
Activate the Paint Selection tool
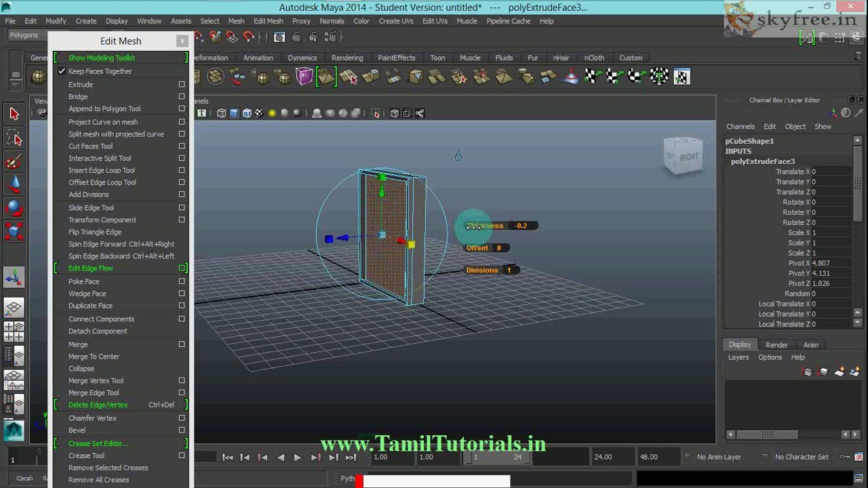tap(14, 161)
